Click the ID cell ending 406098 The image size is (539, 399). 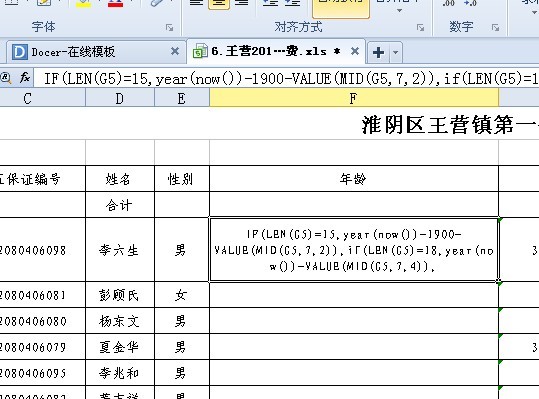(42, 250)
